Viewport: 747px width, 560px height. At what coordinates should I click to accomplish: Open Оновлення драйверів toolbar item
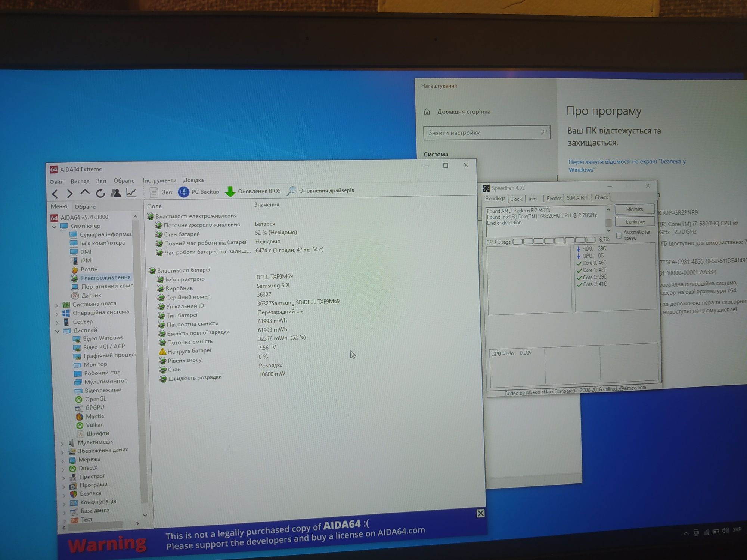[320, 190]
